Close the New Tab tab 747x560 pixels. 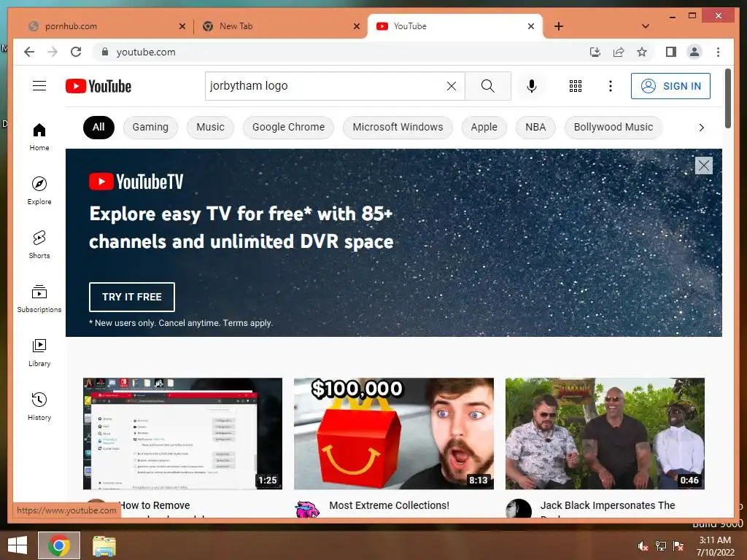[356, 26]
